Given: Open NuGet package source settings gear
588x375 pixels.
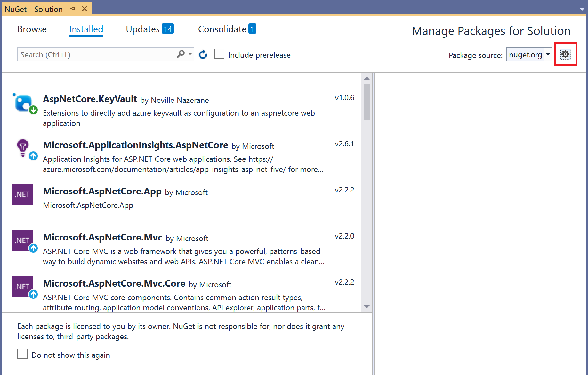Looking at the screenshot, I should click(x=565, y=54).
